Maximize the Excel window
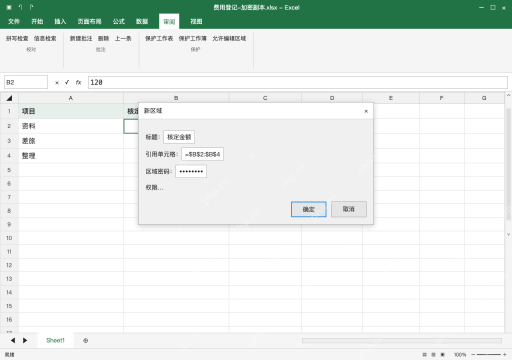Viewport: 512px width, 360px height. (493, 7)
